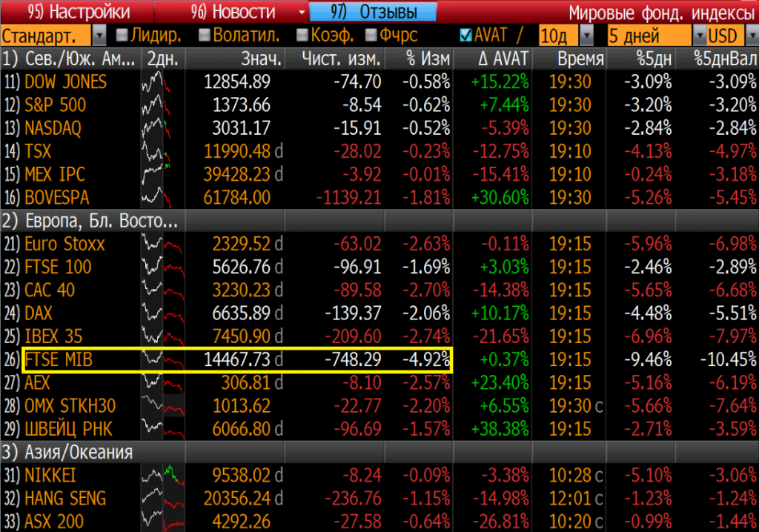Screen dimensions: 759x532
Task: Select IBEX 35 AVAT value -21.65%
Action: pos(500,336)
